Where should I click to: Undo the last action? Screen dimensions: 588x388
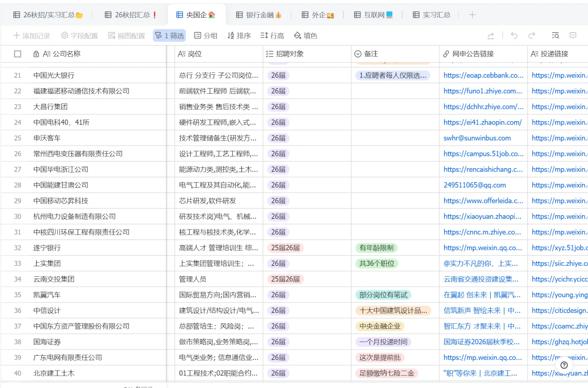(x=514, y=36)
